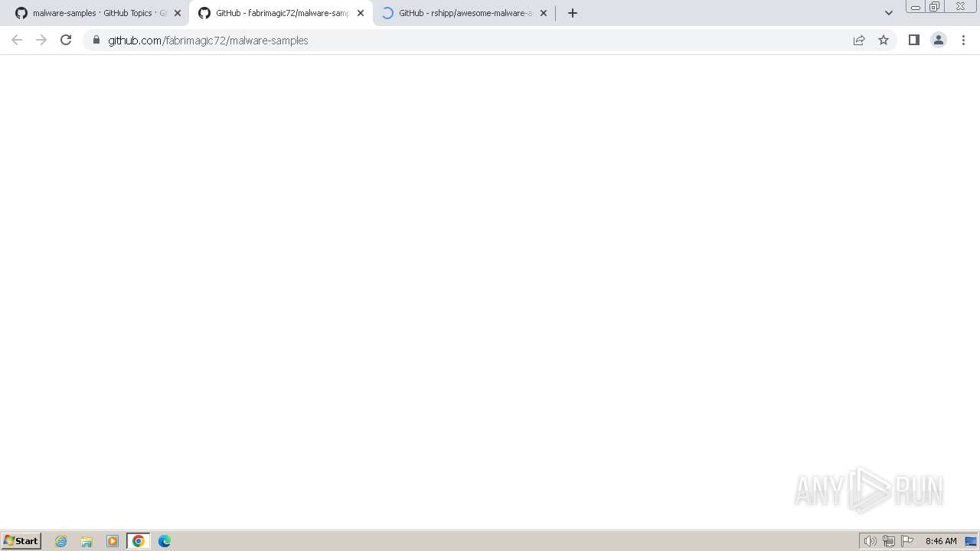
Task: Open the Windows Start menu
Action: click(21, 540)
